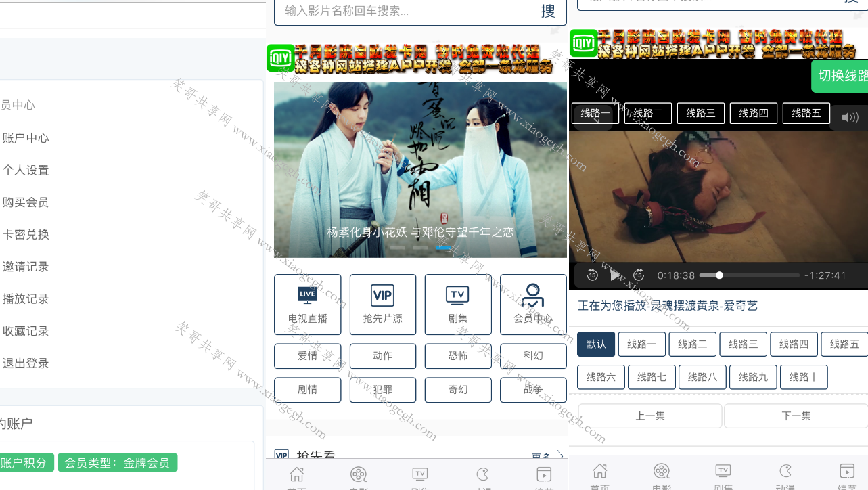Image resolution: width=868 pixels, height=490 pixels.
Task: Open 电影 film reel in middle panel bottom bar
Action: click(x=359, y=478)
